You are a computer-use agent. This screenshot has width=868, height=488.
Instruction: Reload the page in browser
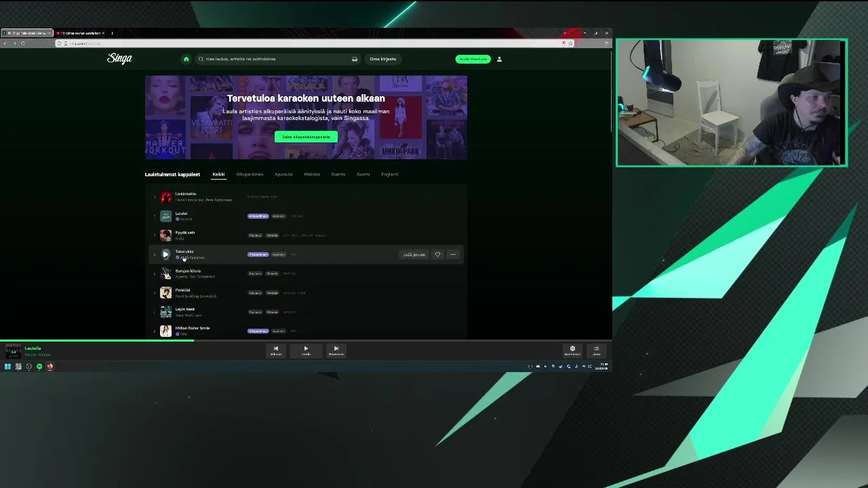pyautogui.click(x=22, y=43)
